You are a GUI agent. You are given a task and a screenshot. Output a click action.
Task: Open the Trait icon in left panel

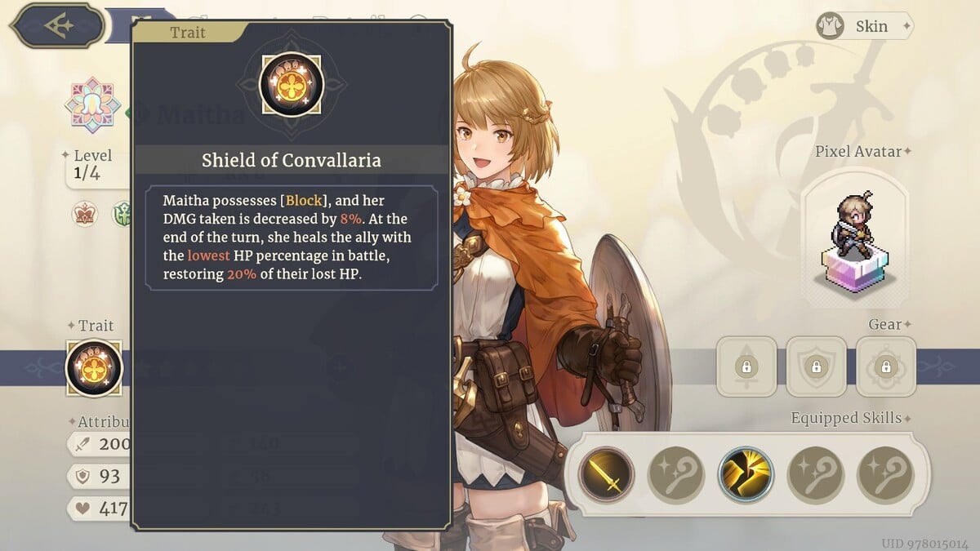[x=94, y=368]
